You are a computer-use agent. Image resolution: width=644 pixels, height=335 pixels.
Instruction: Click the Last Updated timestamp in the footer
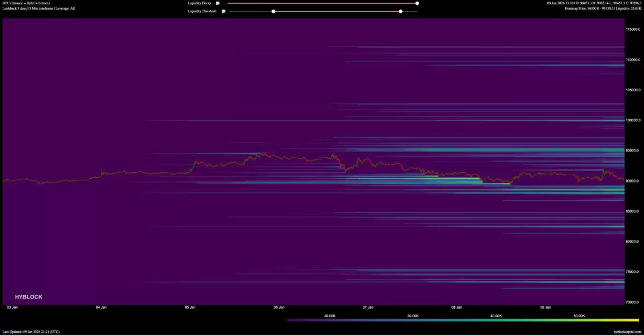click(x=31, y=332)
